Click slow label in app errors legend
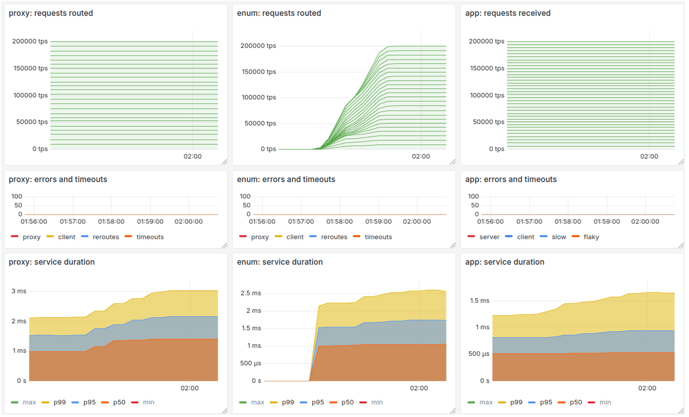 [x=559, y=237]
